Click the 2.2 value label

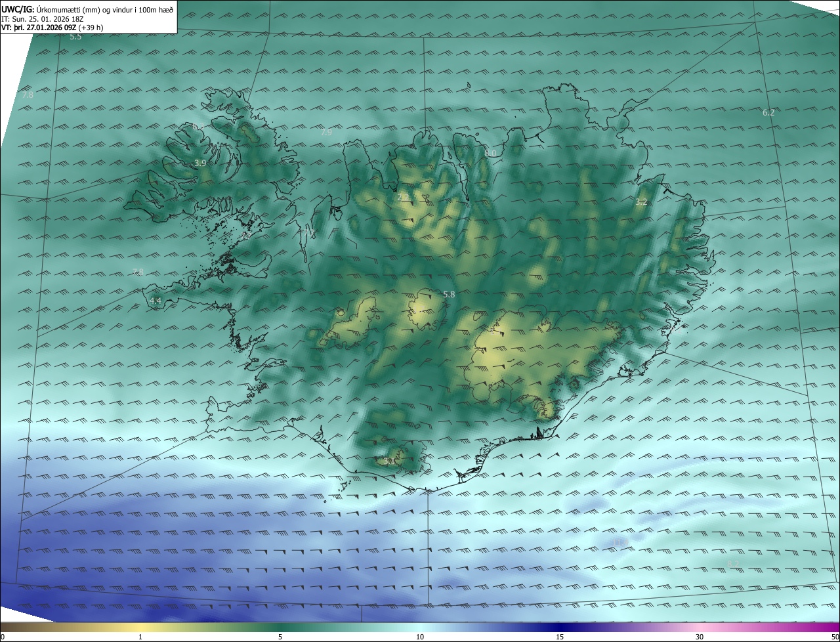403,196
